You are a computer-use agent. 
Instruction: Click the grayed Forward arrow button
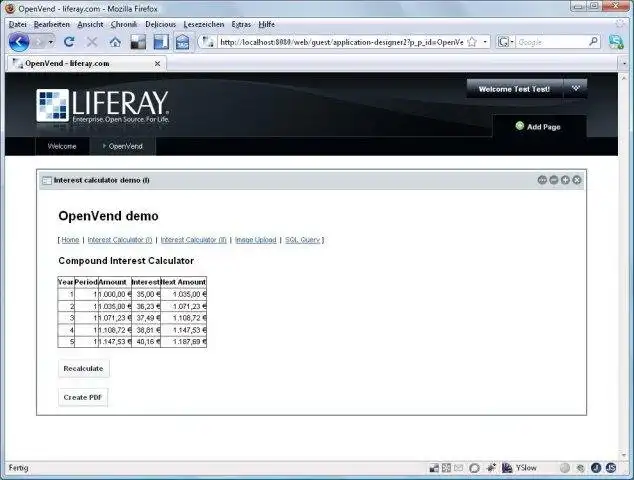(x=38, y=42)
